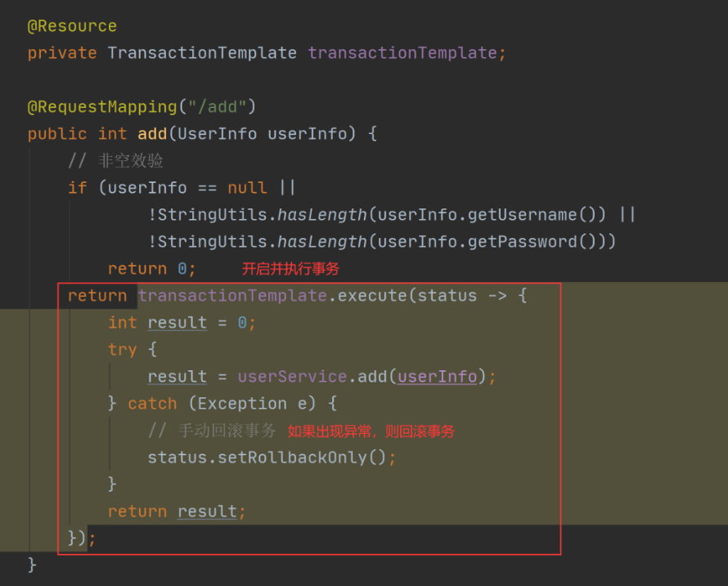Click the '// 非空效验' comment
This screenshot has width=728, height=586.
(x=115, y=161)
